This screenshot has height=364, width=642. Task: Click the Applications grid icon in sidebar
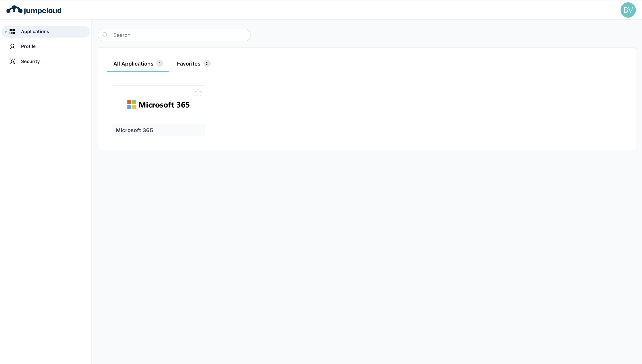click(12, 31)
